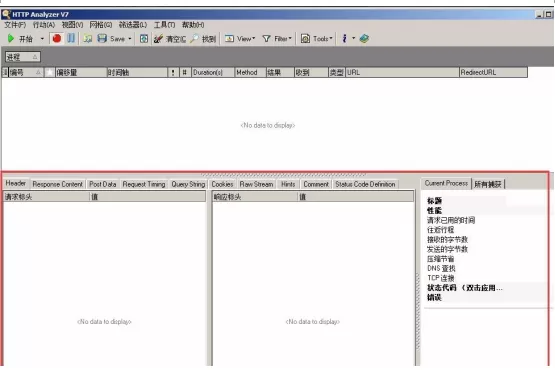This screenshot has height=370, width=555.
Task: Sort by the 收到 column header
Action: click(x=311, y=73)
